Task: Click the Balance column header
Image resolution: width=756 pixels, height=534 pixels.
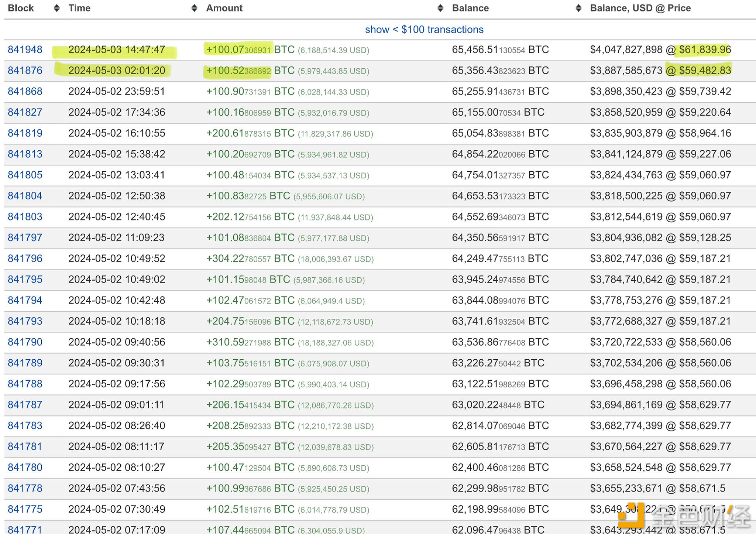Action: (x=470, y=8)
